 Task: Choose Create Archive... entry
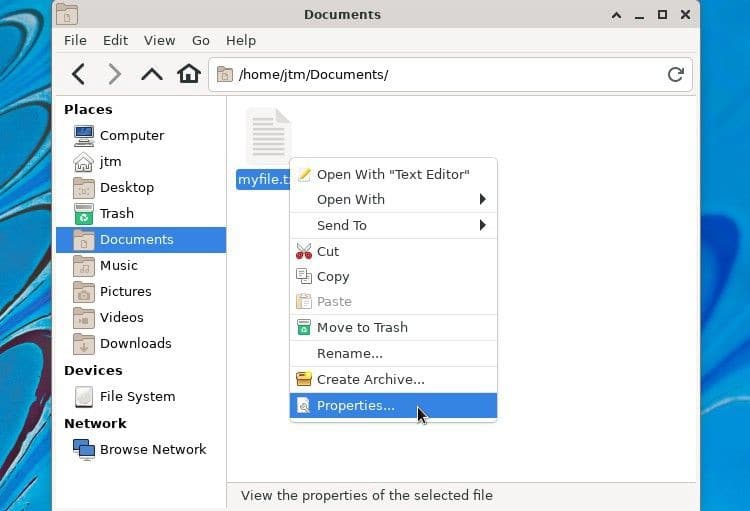tap(393, 379)
